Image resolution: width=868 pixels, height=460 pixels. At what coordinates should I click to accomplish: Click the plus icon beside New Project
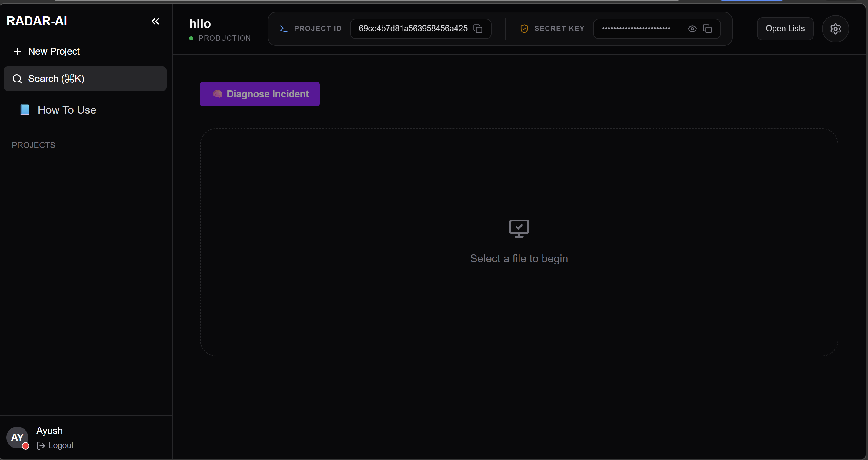click(17, 52)
